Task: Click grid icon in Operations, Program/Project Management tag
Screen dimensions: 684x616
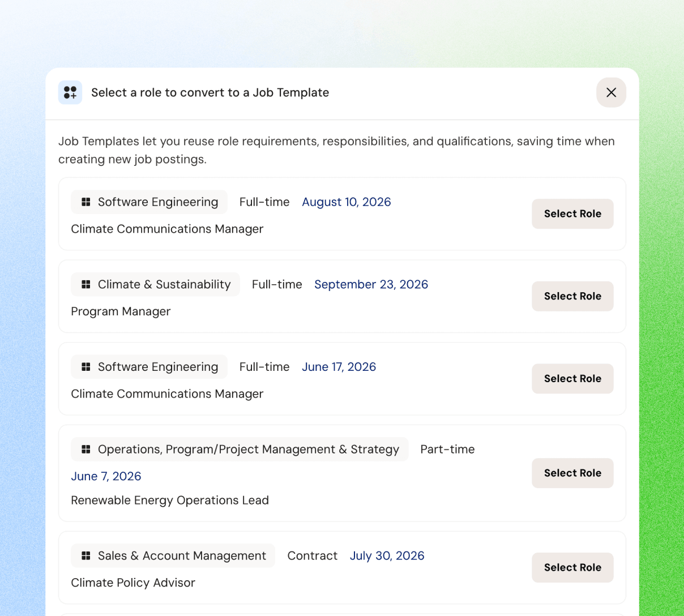Action: 86,449
